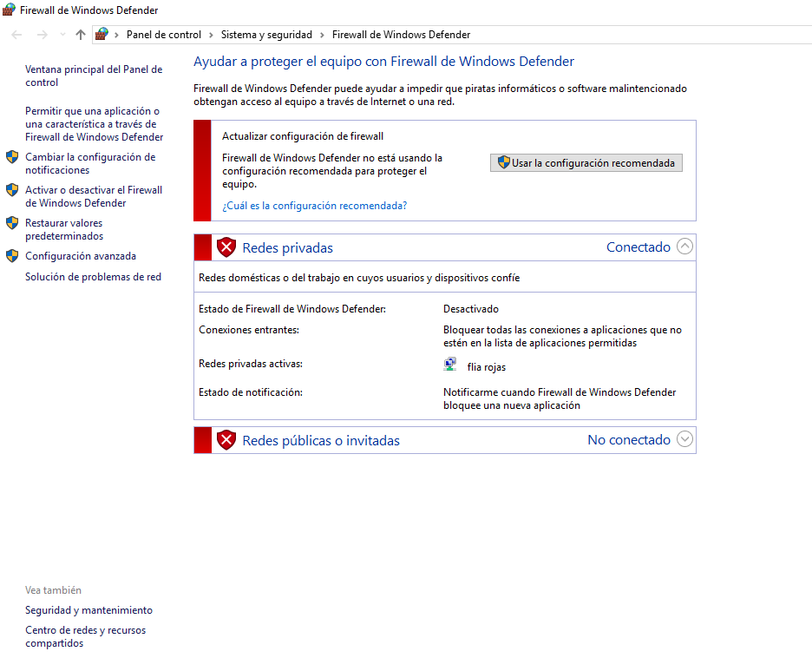
Task: Click the shield icon beside Configuración avanzada
Action: point(12,255)
